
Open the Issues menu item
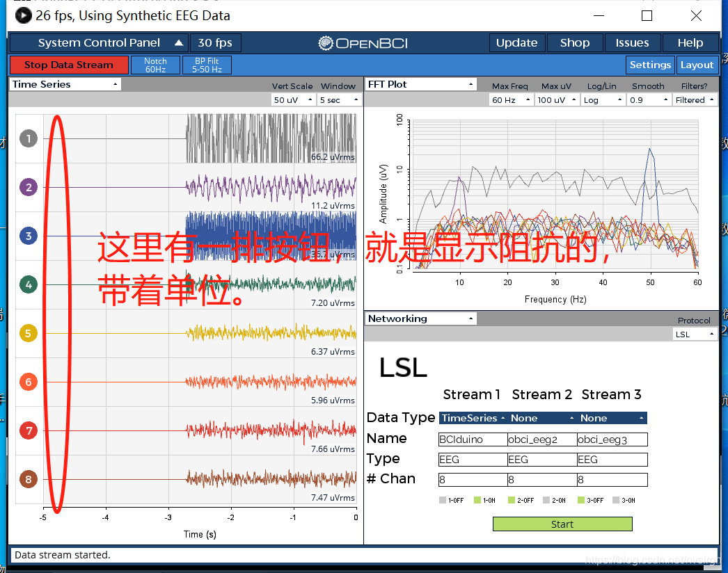tap(632, 42)
